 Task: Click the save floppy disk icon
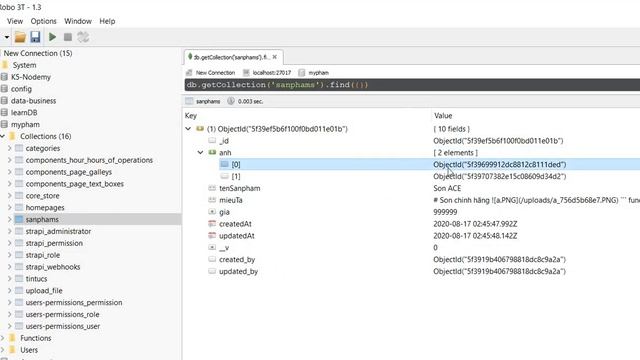(x=36, y=37)
